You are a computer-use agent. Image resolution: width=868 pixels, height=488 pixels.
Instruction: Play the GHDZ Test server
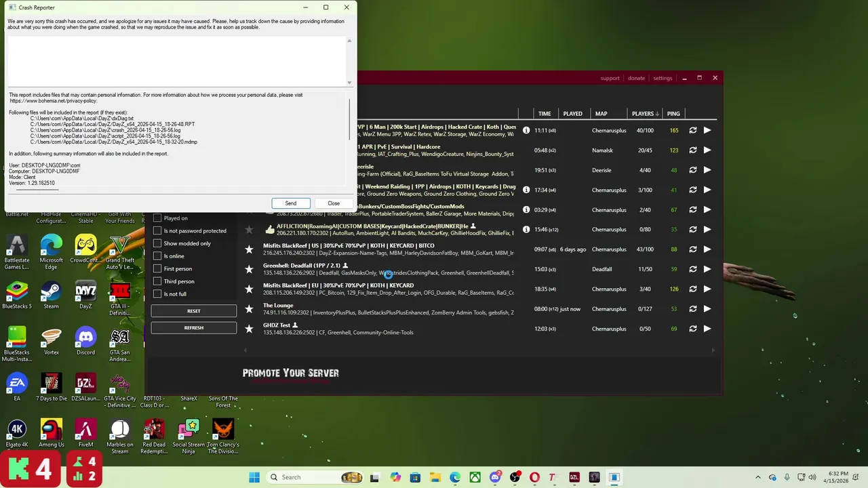(707, 329)
